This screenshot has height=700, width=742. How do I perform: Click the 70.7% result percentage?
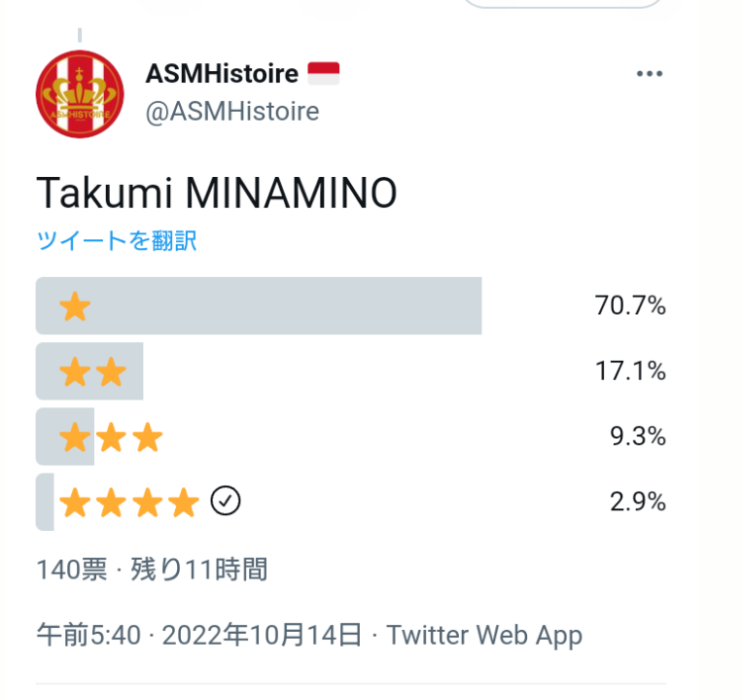pos(630,305)
